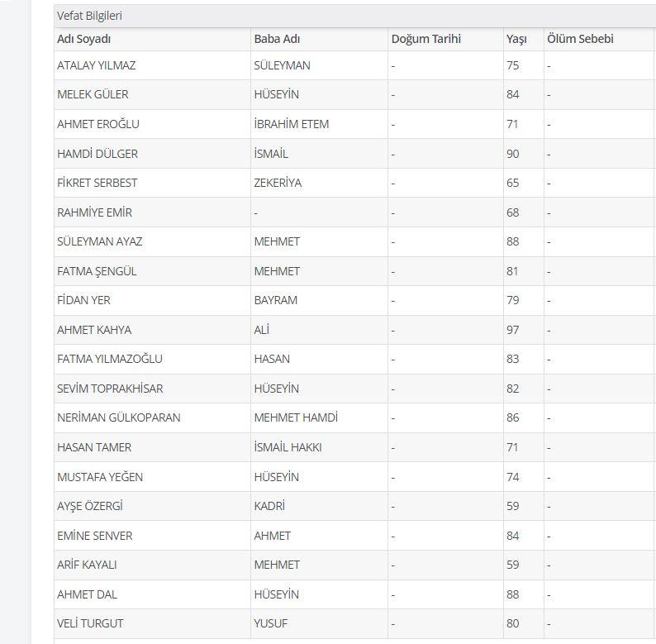Click the NERİMAN GÜLKOPARAN row

pyautogui.click(x=354, y=417)
